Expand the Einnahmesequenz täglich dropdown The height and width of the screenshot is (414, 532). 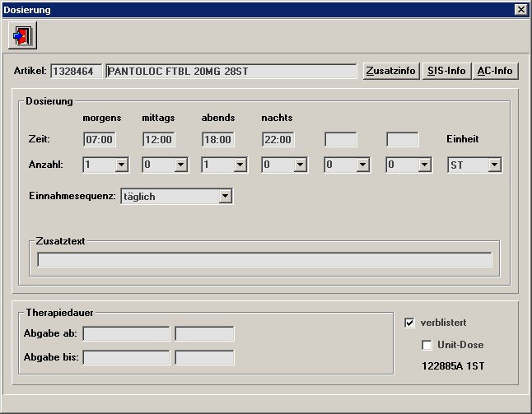coord(225,197)
